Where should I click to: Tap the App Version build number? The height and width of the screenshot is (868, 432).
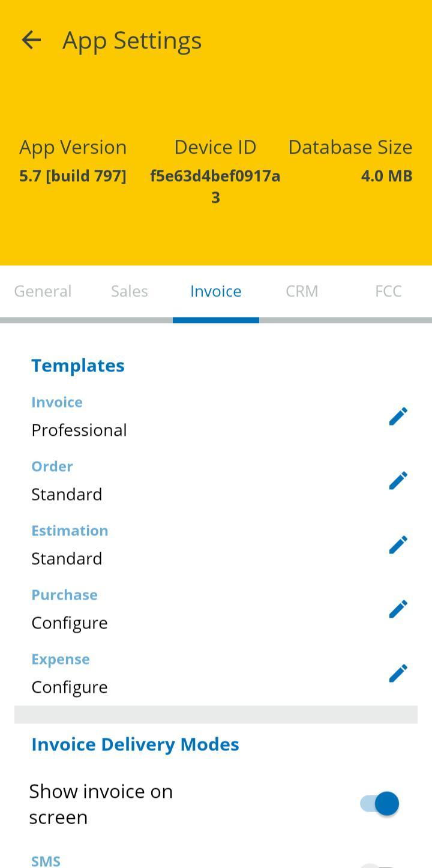tap(73, 176)
